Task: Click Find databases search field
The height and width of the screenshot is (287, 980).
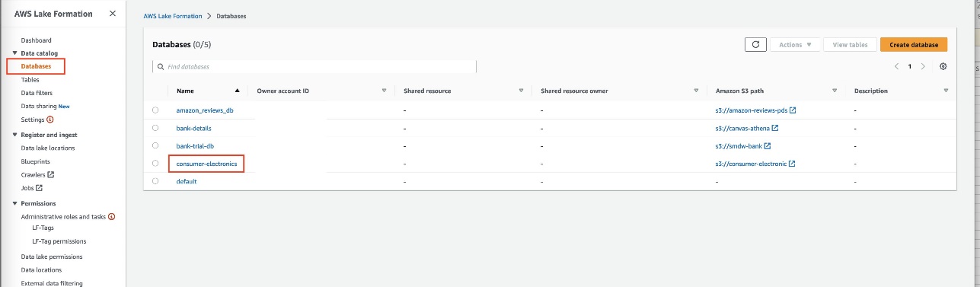Action: point(314,66)
